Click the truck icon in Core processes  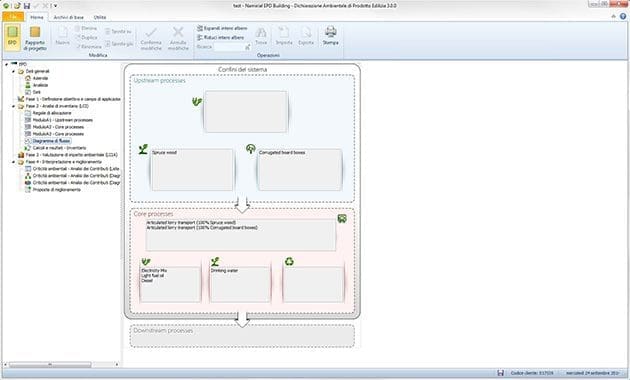(342, 219)
